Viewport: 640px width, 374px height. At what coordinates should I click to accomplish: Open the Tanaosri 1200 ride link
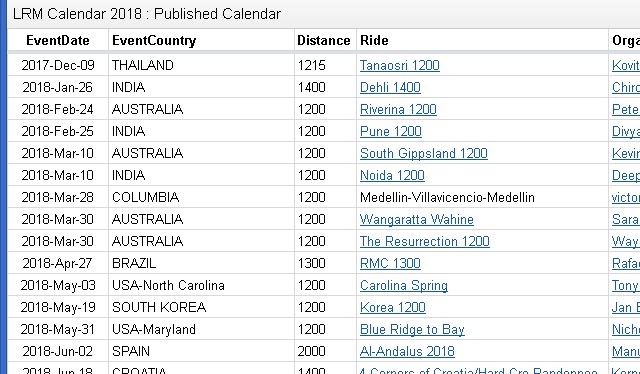pos(400,65)
